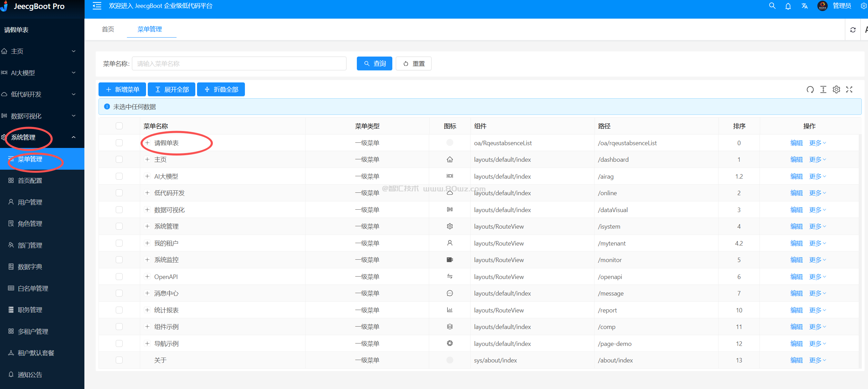Click the 重置 reset button

[x=413, y=63]
